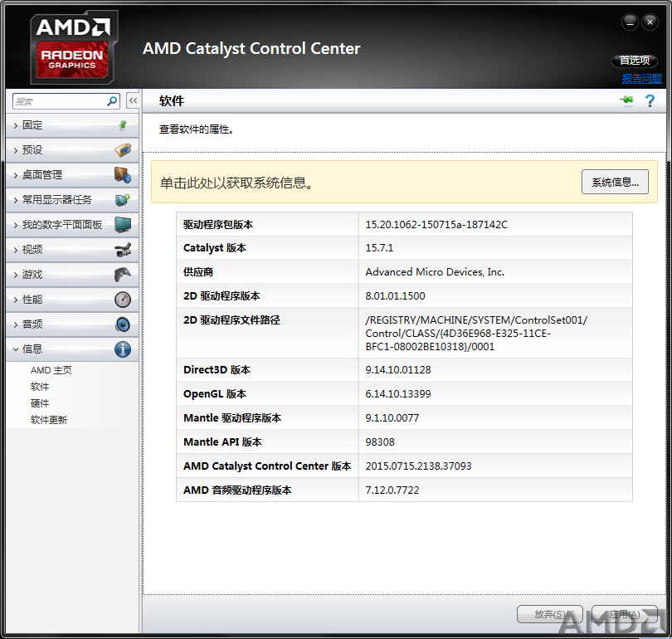Click Mantle API version 98308
Viewport: 672px width, 639px height.
coord(380,441)
